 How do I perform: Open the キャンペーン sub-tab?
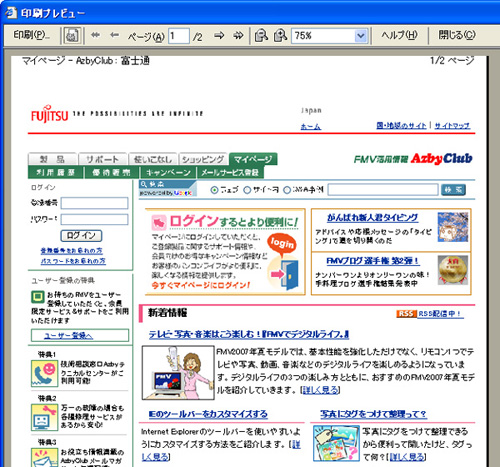(x=168, y=172)
